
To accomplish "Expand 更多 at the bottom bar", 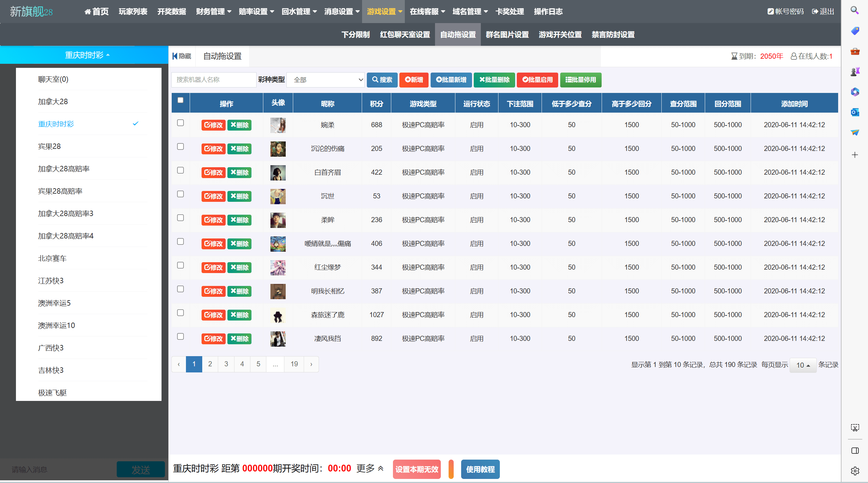I will [370, 469].
